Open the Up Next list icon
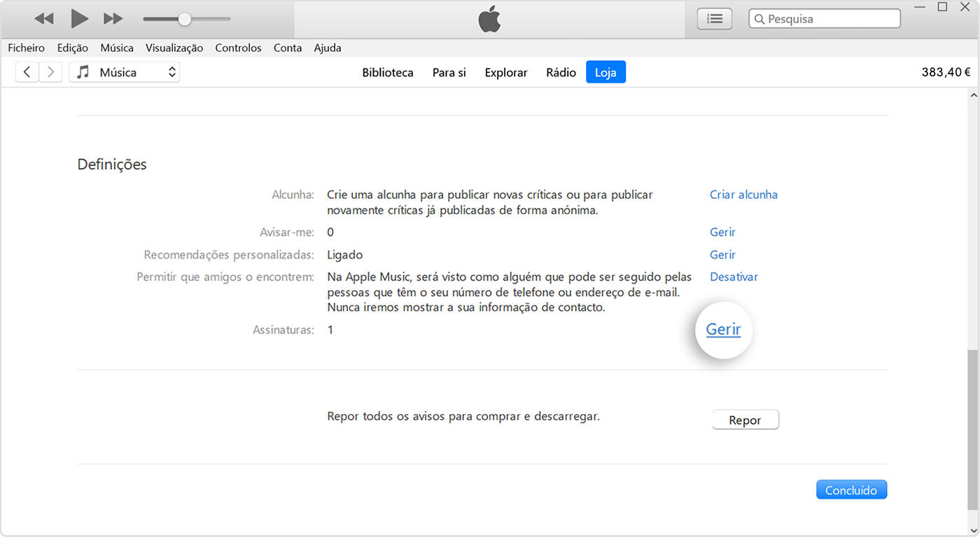Viewport: 980px width, 538px height. [714, 18]
